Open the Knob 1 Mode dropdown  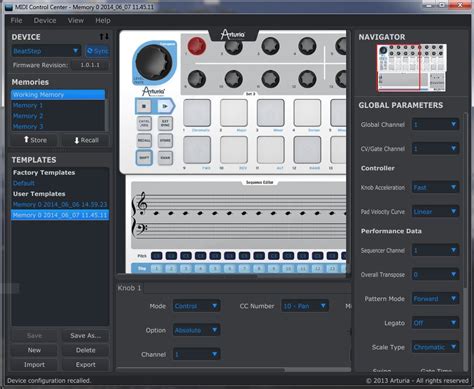(196, 306)
